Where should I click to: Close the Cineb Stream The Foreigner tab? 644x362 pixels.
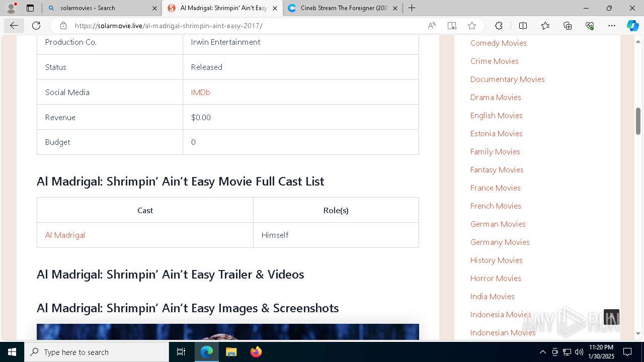[x=395, y=8]
